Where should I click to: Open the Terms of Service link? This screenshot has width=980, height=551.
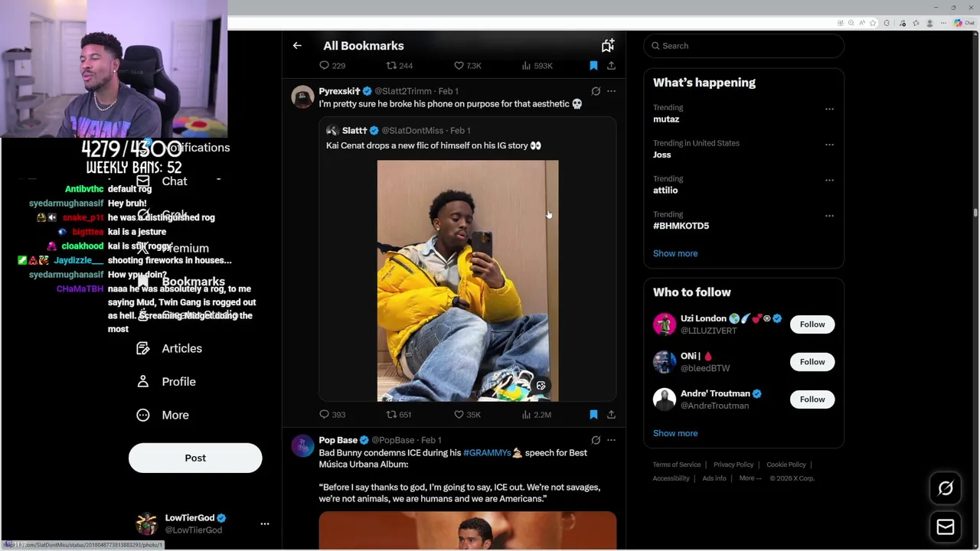[677, 465]
